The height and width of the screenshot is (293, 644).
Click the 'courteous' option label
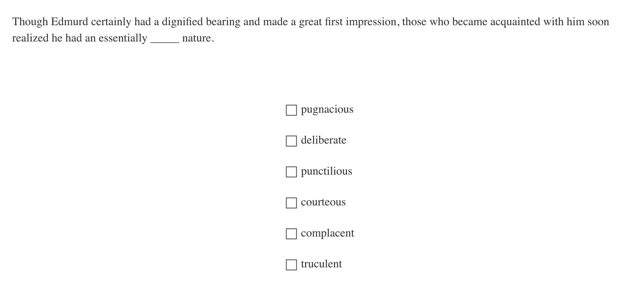(323, 202)
